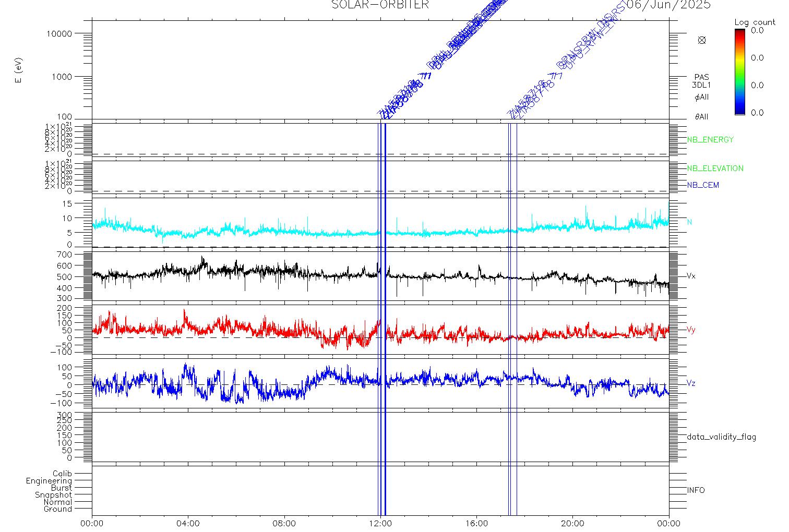
Task: Click the crossed-circle symbol above the PAS label
Action: click(x=702, y=40)
